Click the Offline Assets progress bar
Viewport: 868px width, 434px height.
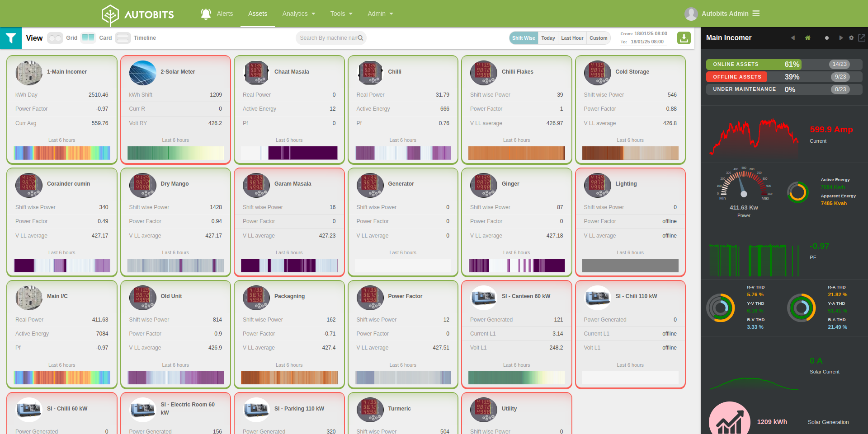point(784,77)
